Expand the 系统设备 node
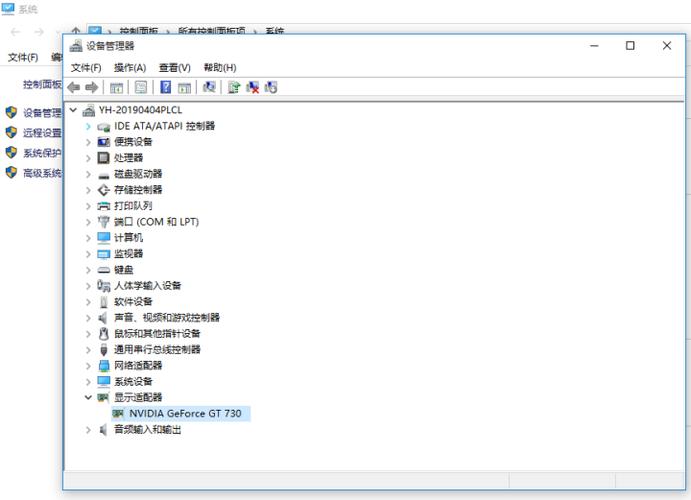This screenshot has height=500, width=691. [88, 381]
